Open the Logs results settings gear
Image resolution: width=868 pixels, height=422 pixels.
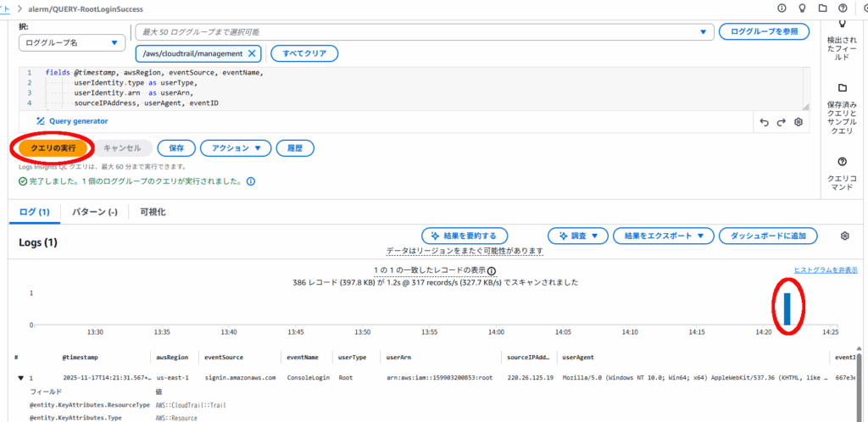point(844,236)
